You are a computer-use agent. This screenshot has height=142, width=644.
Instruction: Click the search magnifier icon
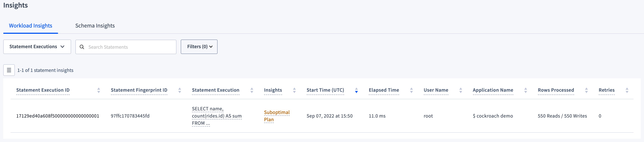[82, 47]
